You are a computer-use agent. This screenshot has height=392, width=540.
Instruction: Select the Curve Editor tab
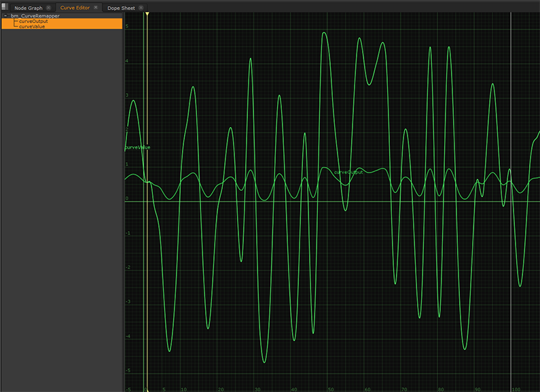point(75,7)
